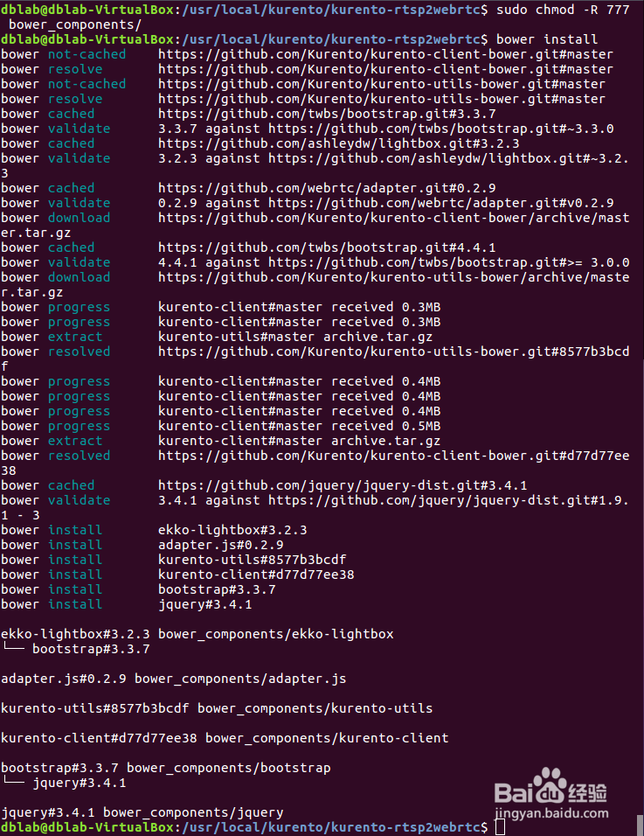Open the jquery-dist.git#3.4.1 cached URL
This screenshot has height=836, width=644.
pyautogui.click(x=343, y=485)
